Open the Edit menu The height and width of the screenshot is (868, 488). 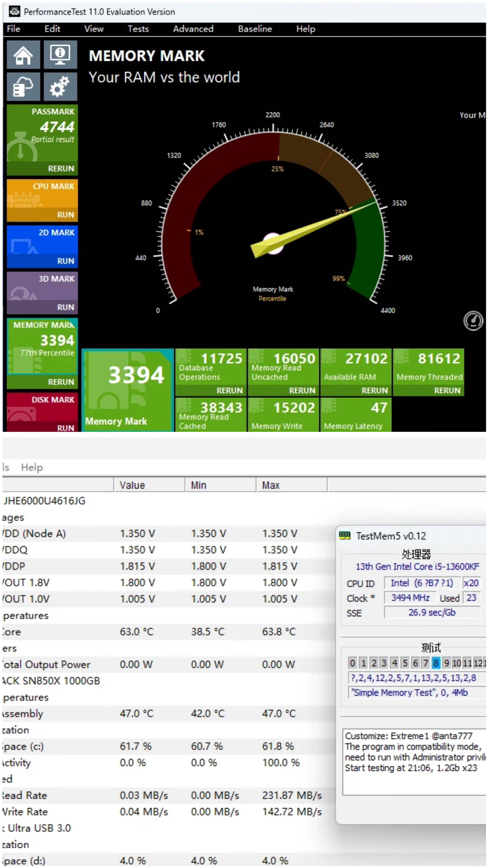pos(52,29)
